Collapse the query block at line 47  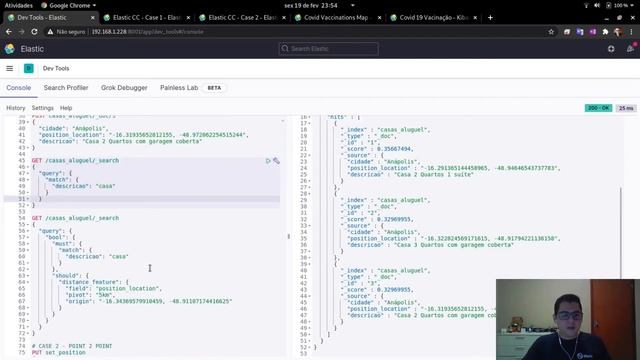[x=28, y=173]
